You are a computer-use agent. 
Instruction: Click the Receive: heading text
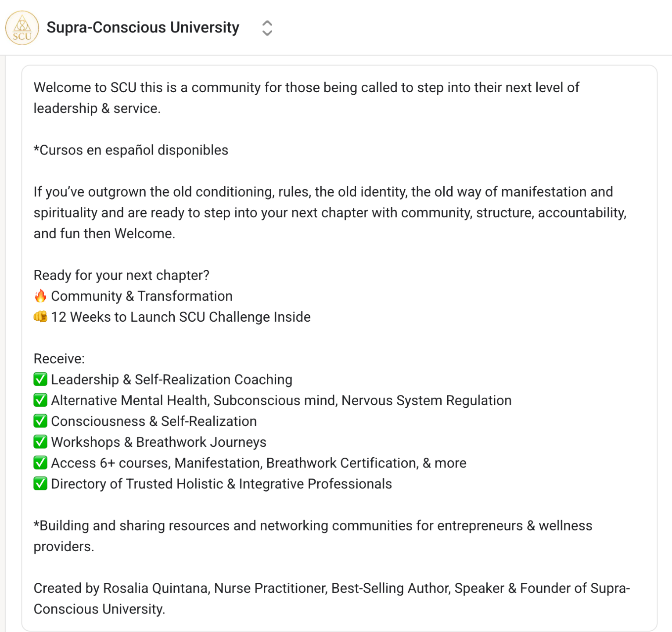coord(59,359)
